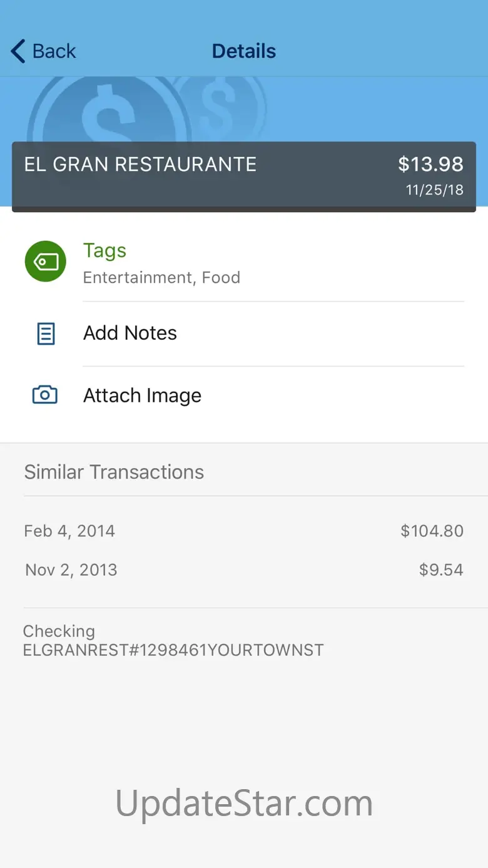Select the EL GRAN RESTAURANTE merchant name
488x868 pixels.
click(140, 165)
